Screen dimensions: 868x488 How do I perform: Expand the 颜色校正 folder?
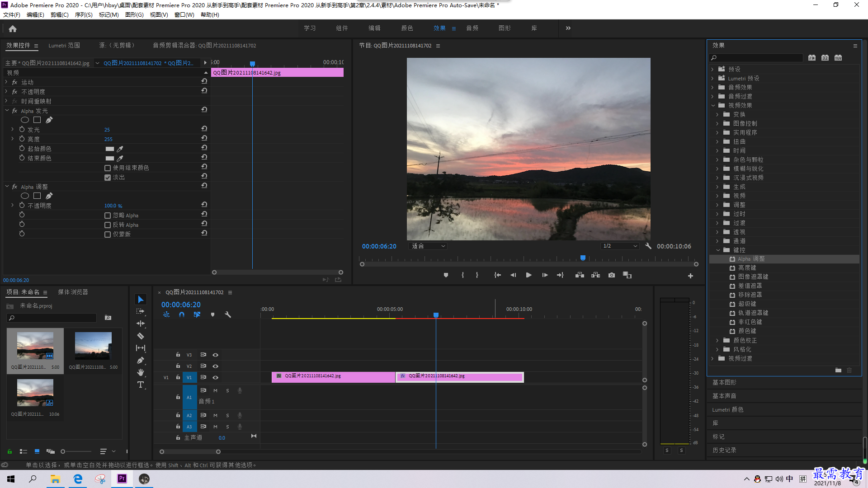coord(718,340)
